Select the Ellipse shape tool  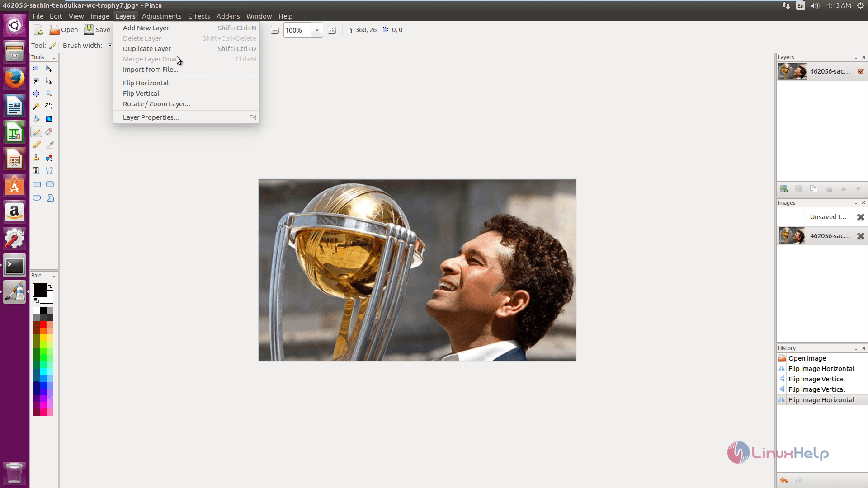37,198
